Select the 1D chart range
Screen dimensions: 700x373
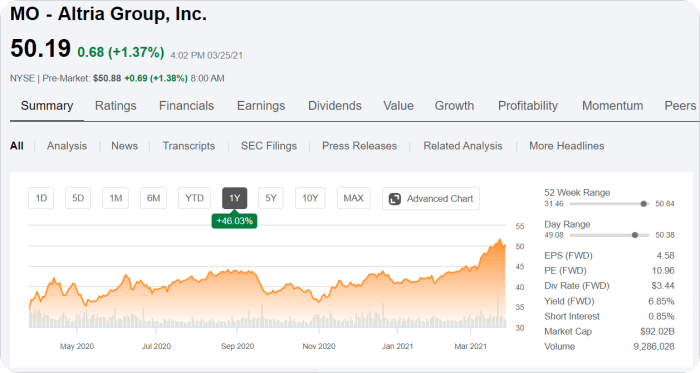pyautogui.click(x=41, y=198)
